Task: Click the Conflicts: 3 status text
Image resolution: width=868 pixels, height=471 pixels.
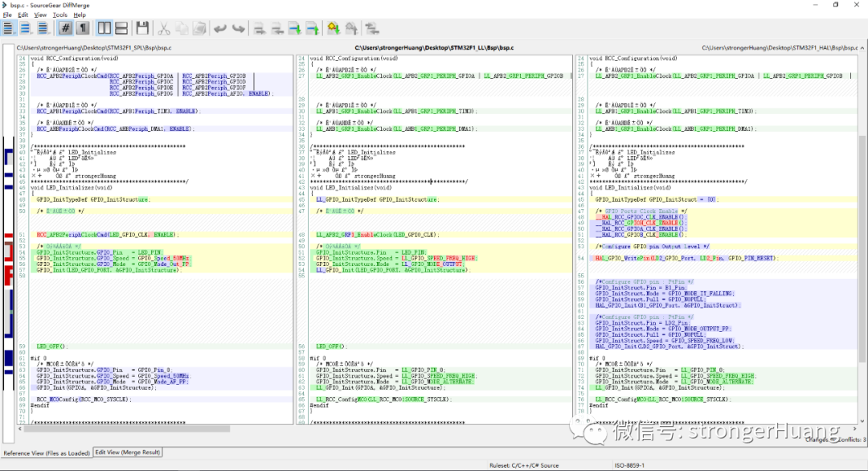Action: click(x=851, y=440)
